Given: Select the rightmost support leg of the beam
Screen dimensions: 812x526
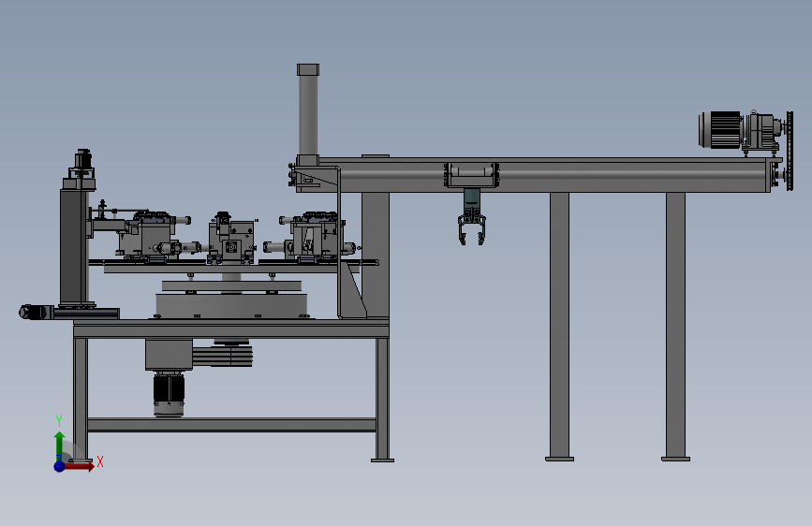Looking at the screenshot, I should [x=676, y=326].
